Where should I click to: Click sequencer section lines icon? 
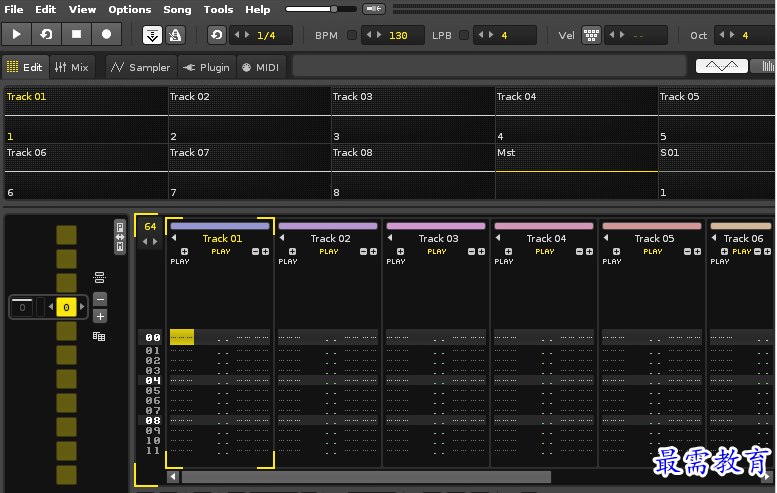click(100, 277)
